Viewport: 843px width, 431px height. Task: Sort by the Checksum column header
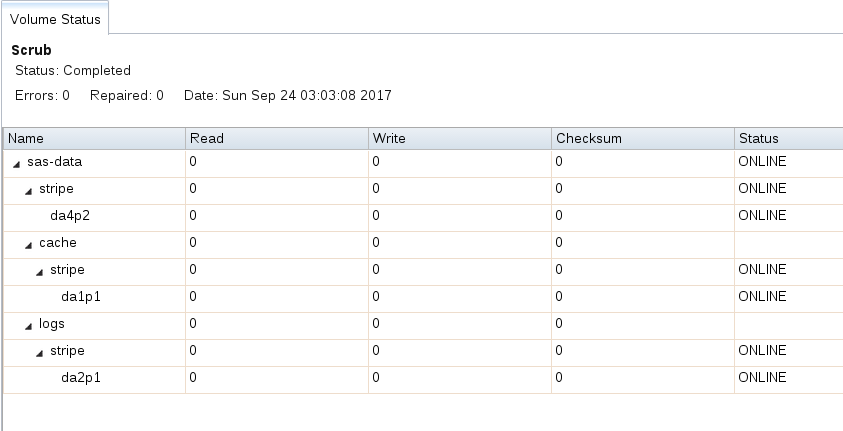642,139
